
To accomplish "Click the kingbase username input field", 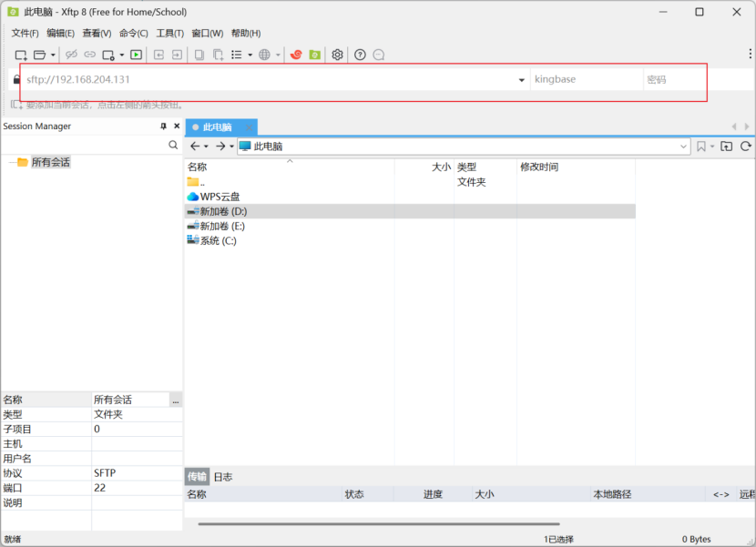I will [x=587, y=79].
